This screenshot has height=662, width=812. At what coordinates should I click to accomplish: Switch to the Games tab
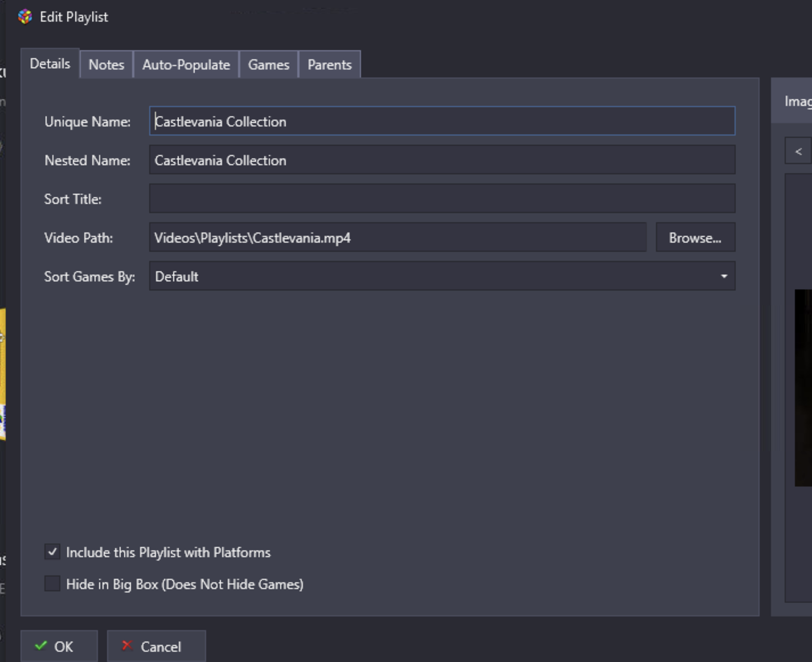269,64
